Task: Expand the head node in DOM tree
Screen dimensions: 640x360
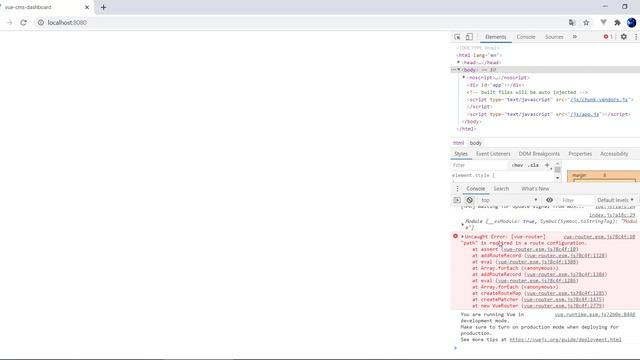Action: (x=458, y=62)
